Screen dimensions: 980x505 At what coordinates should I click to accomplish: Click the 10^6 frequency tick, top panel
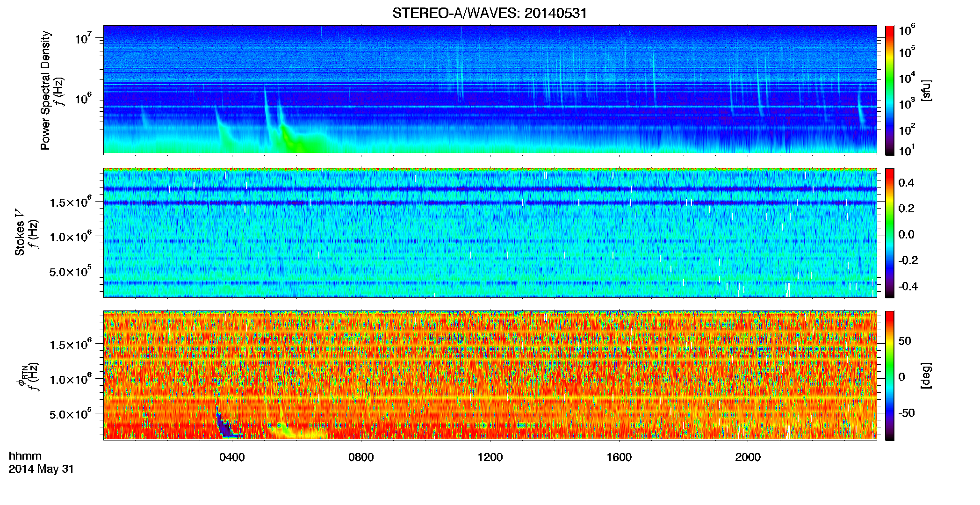[x=83, y=98]
